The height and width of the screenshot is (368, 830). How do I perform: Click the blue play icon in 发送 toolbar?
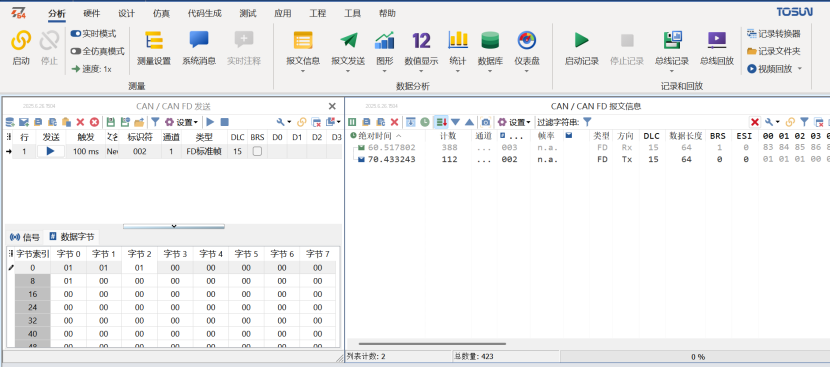210,122
